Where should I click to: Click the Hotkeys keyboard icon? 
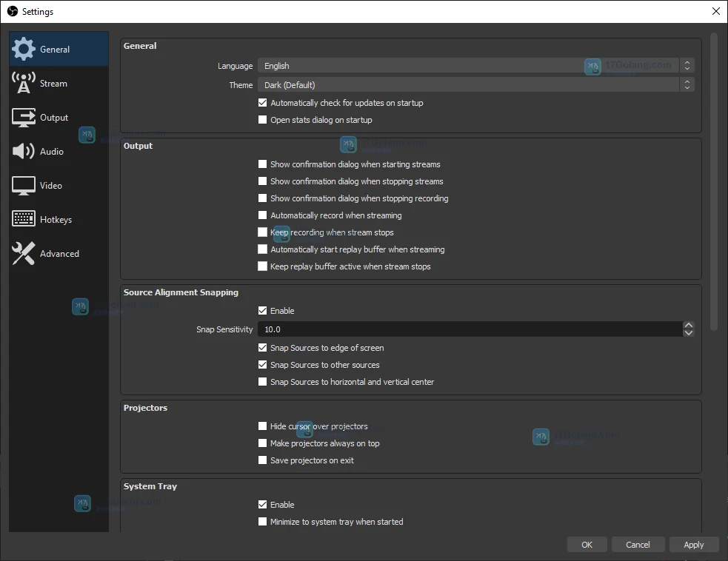23,219
